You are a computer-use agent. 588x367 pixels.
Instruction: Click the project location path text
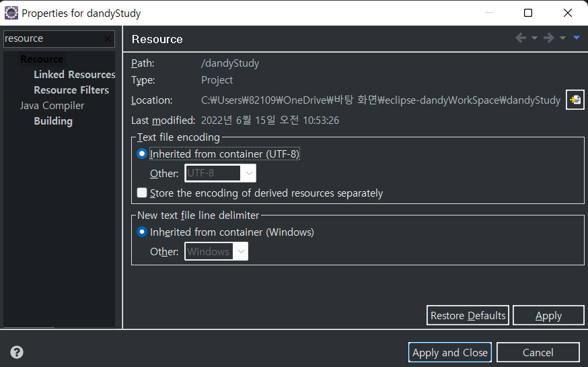tap(381, 100)
